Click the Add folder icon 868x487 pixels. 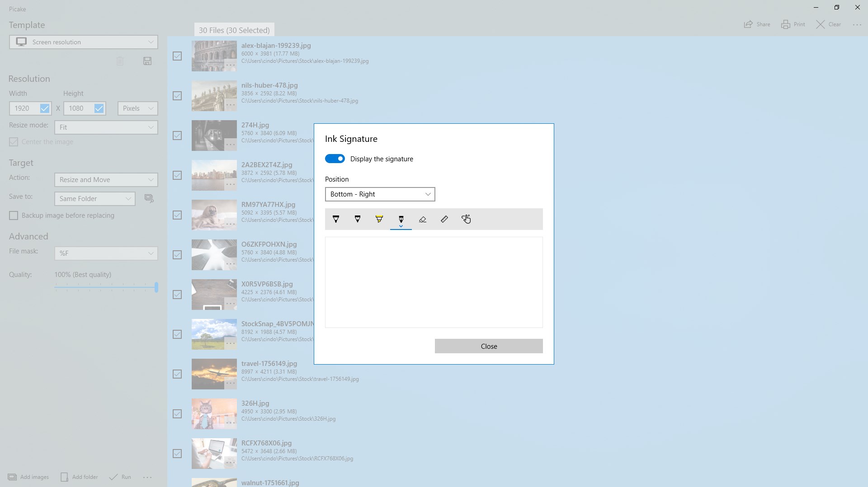coord(64,477)
